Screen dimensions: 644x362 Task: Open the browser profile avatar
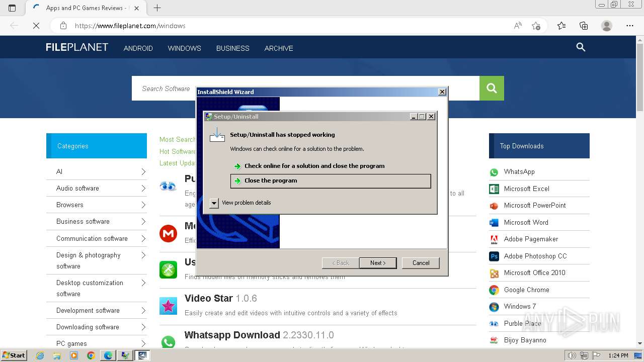pyautogui.click(x=607, y=26)
